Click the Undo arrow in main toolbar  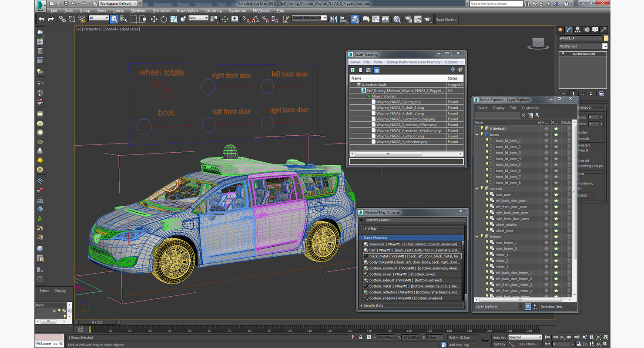pos(42,19)
